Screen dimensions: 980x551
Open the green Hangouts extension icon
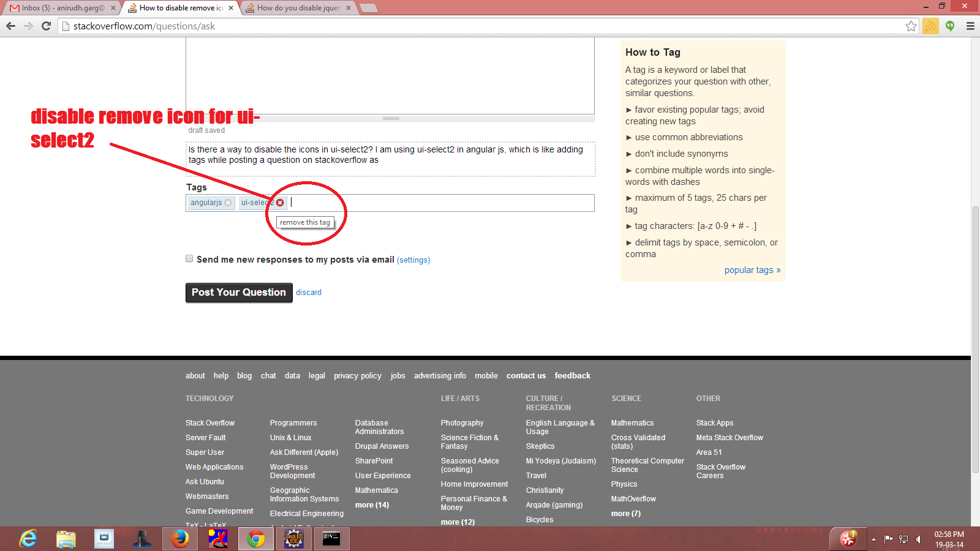(950, 26)
